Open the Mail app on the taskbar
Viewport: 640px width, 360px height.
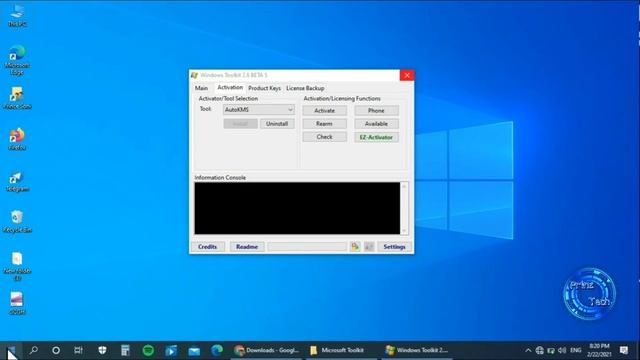[194, 350]
